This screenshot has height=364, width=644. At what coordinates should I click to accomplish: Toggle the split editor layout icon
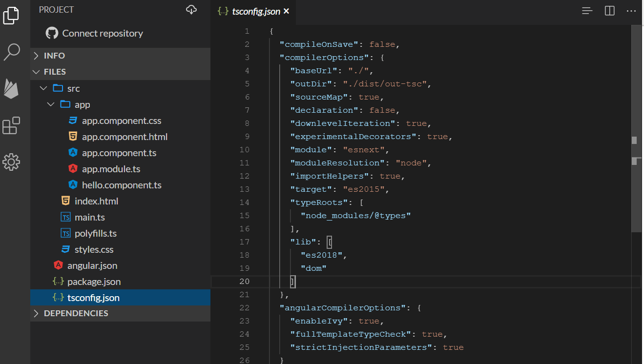tap(609, 11)
